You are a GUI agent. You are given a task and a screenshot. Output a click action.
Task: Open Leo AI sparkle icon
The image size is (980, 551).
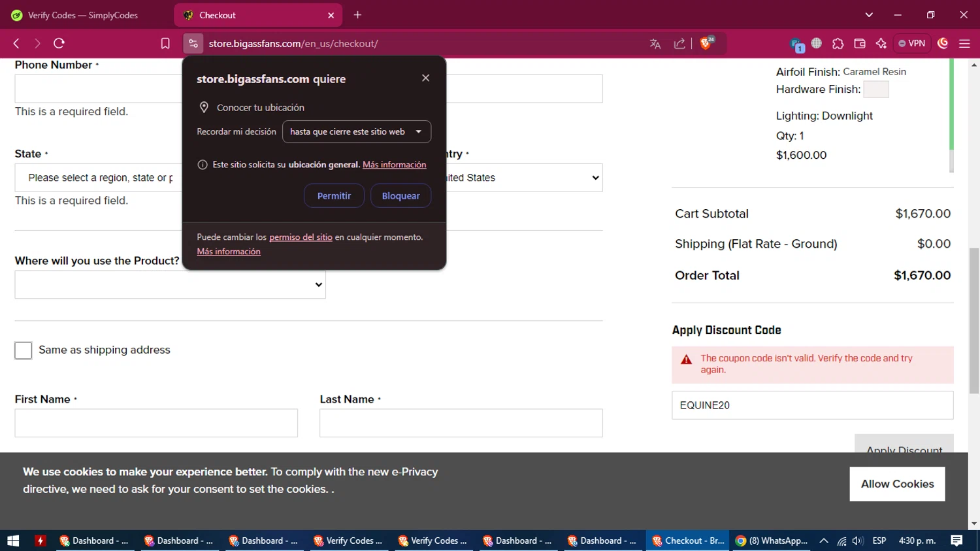(x=881, y=44)
